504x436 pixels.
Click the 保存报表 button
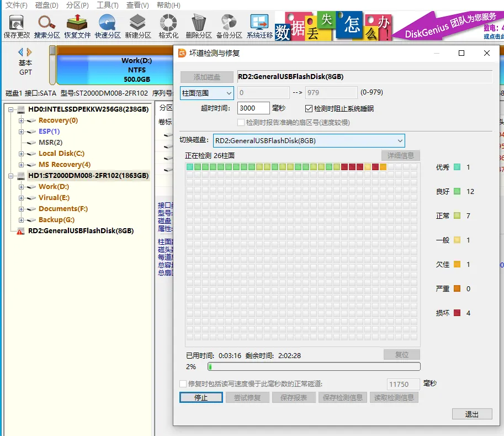(294, 397)
